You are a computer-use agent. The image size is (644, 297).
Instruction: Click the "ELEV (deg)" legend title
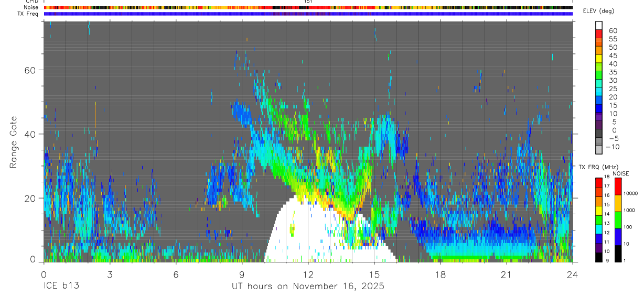coord(599,11)
